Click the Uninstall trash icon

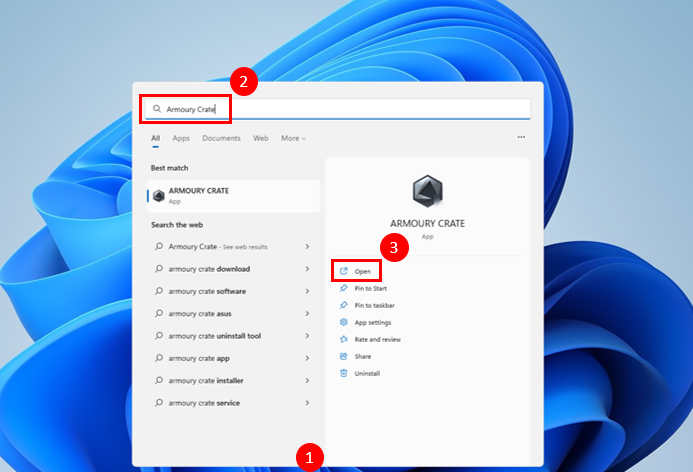pyautogui.click(x=344, y=373)
